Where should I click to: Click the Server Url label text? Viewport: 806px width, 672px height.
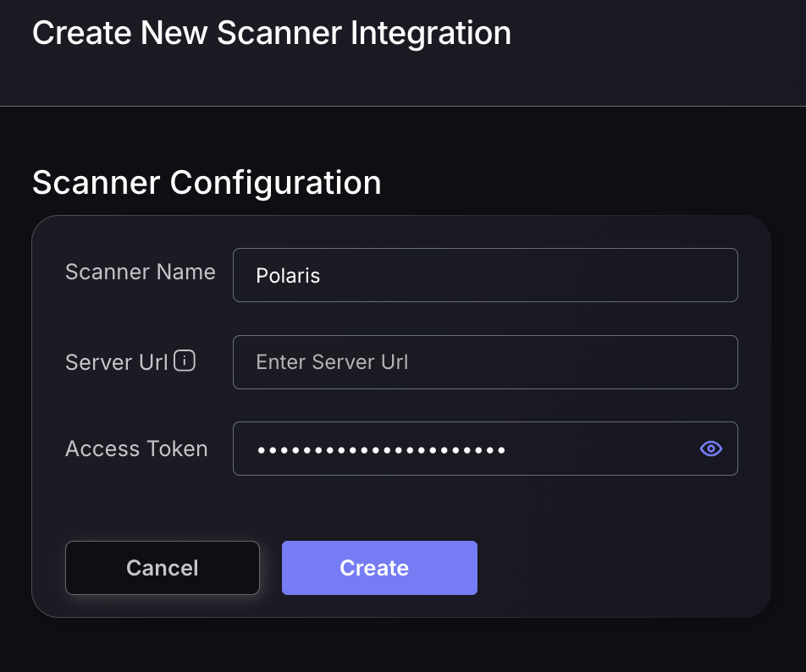[116, 362]
